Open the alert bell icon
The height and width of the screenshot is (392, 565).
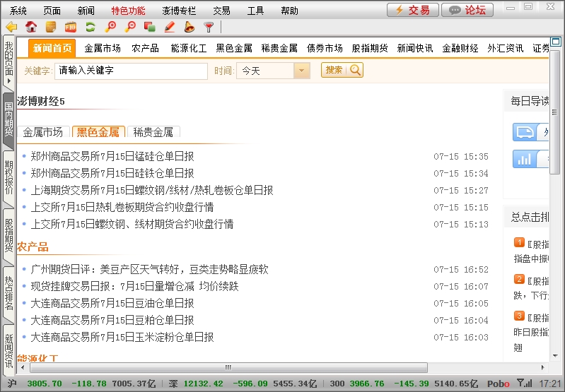coord(189,28)
